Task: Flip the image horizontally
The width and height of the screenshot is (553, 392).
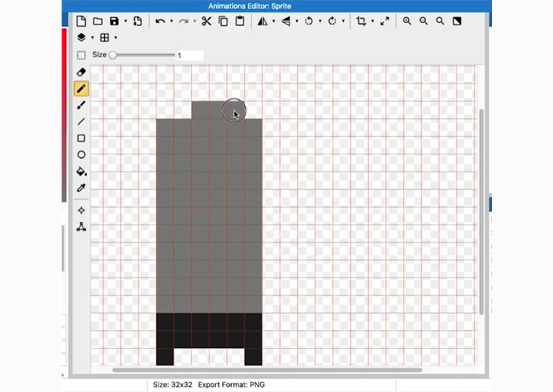Action: click(262, 21)
